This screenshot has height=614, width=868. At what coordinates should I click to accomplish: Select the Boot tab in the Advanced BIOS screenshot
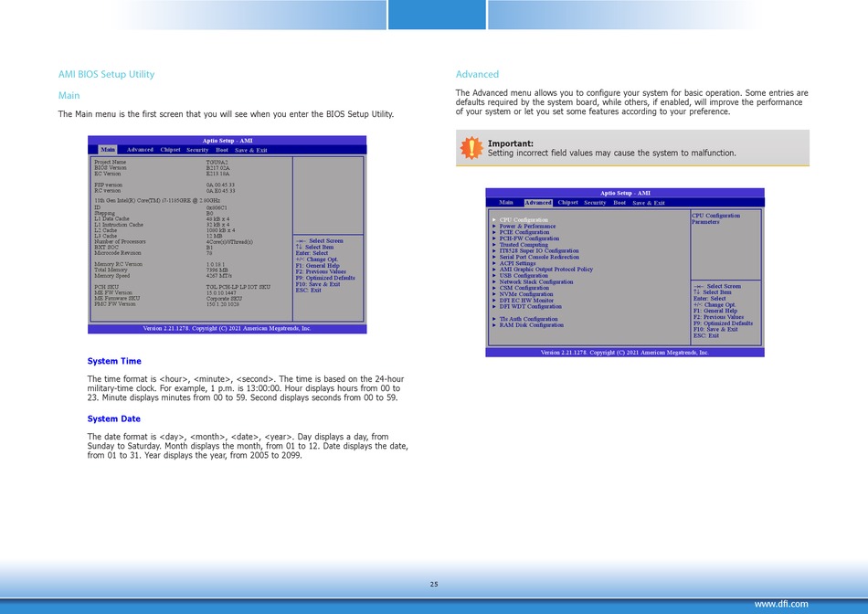619,203
